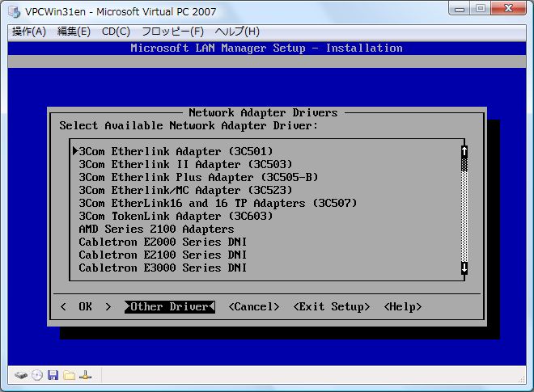Screen dimensions: 534x392
Task: Select 3Com Etherlink/MC Adapter (3C523)
Action: click(185, 190)
